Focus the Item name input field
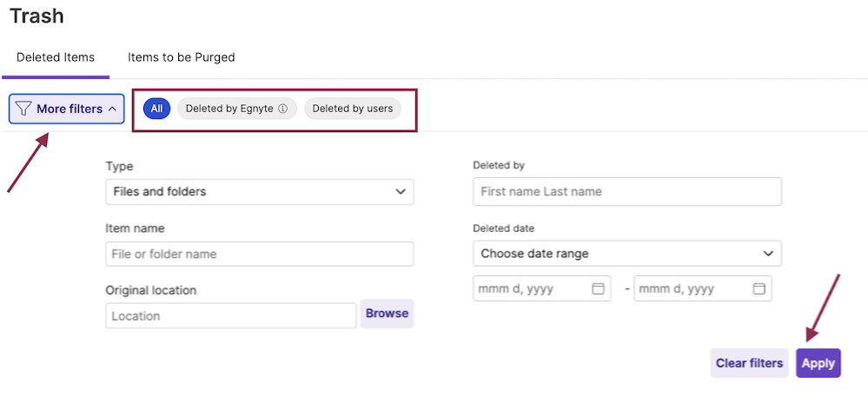 pyautogui.click(x=259, y=254)
